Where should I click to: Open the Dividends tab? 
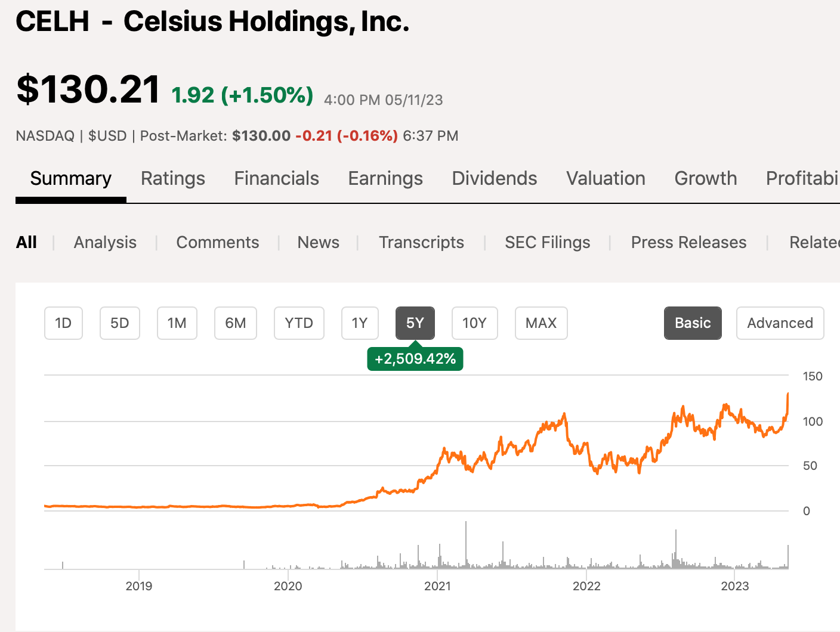click(495, 178)
